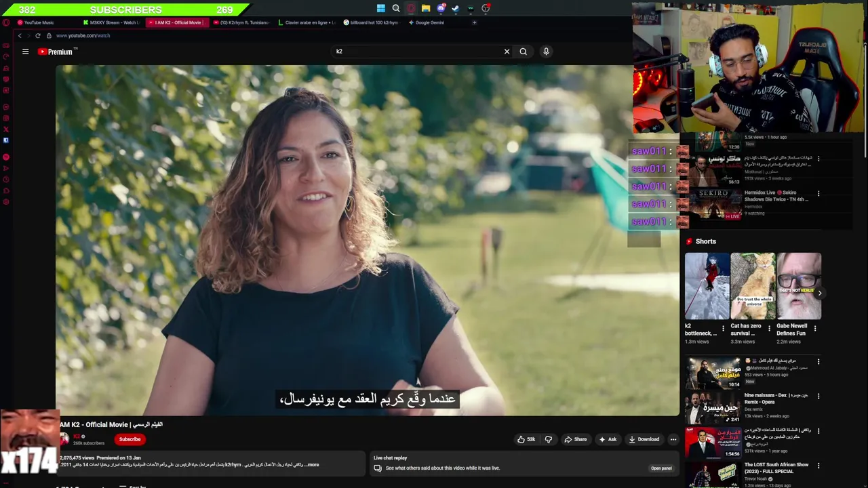Open options for 1:54:56 video
The image size is (868, 488).
818,430
